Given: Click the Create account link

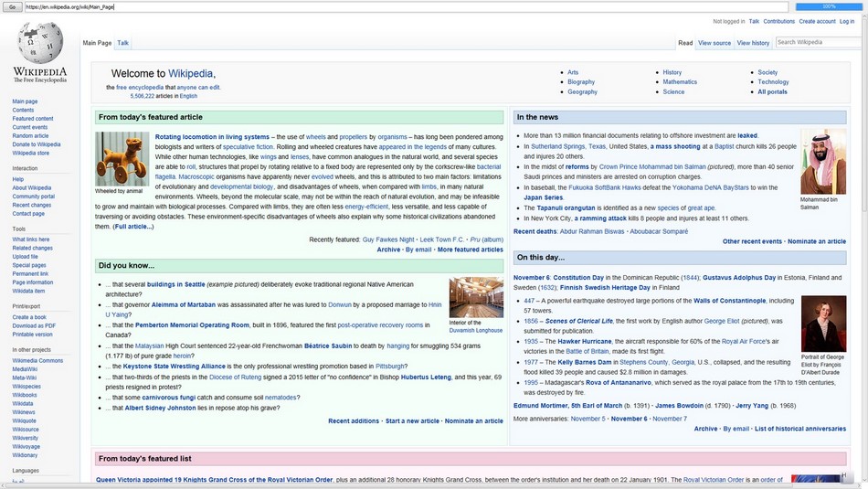Looking at the screenshot, I should tap(817, 22).
